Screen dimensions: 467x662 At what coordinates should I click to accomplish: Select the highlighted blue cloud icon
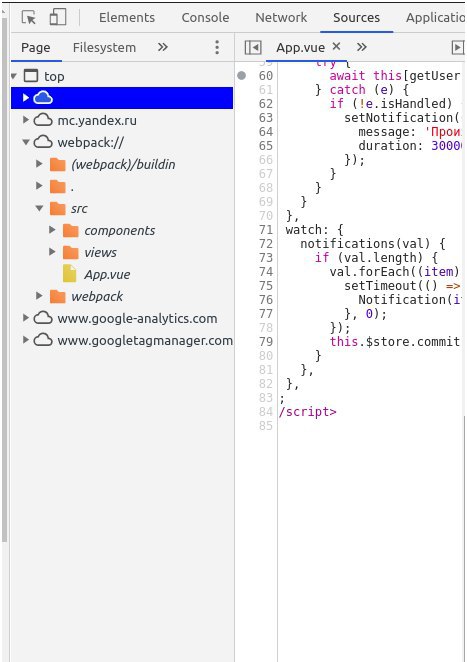(x=43, y=98)
